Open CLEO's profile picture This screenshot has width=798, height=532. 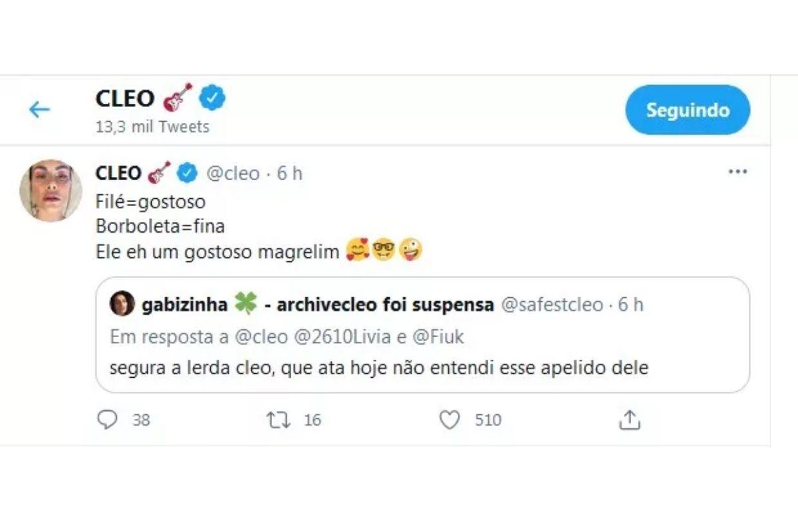[51, 190]
